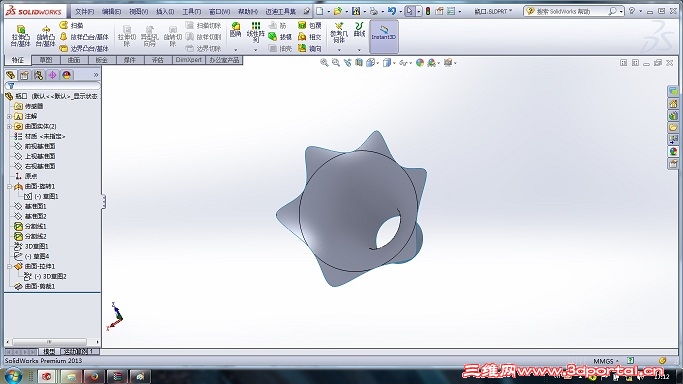The width and height of the screenshot is (683, 384).
Task: Switch to the 评估 (Evaluate) ribbon tab
Action: pyautogui.click(x=157, y=60)
